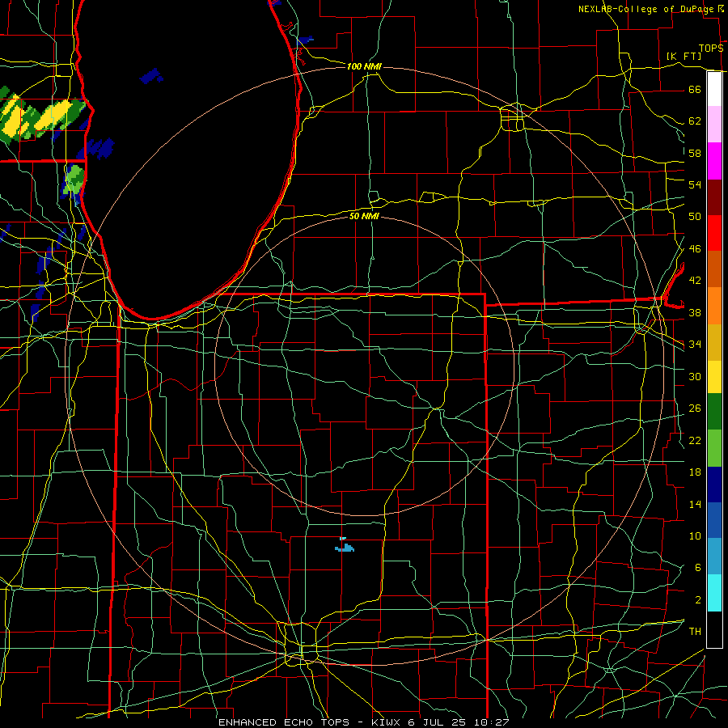
Task: Select the 26 legend tick label
Action: pyautogui.click(x=695, y=408)
